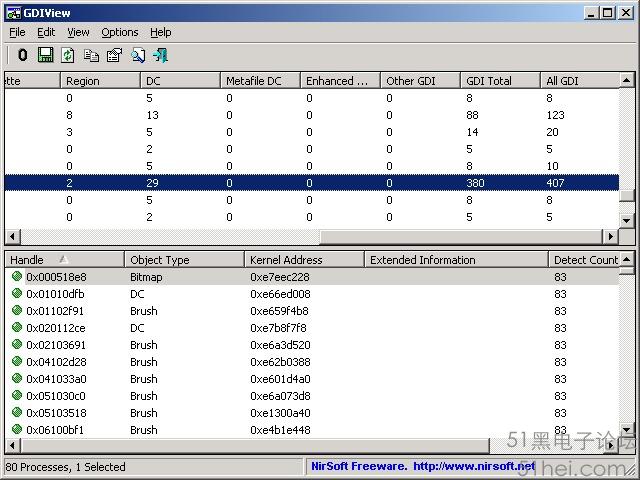Open the Properties toolbar icon
The image size is (640, 480).
coord(114,55)
